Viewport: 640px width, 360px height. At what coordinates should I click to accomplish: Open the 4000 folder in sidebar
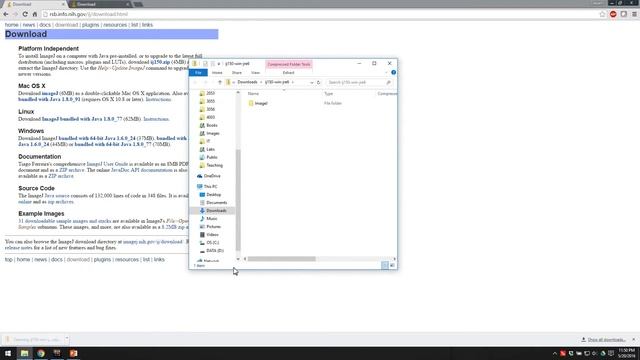click(207, 117)
